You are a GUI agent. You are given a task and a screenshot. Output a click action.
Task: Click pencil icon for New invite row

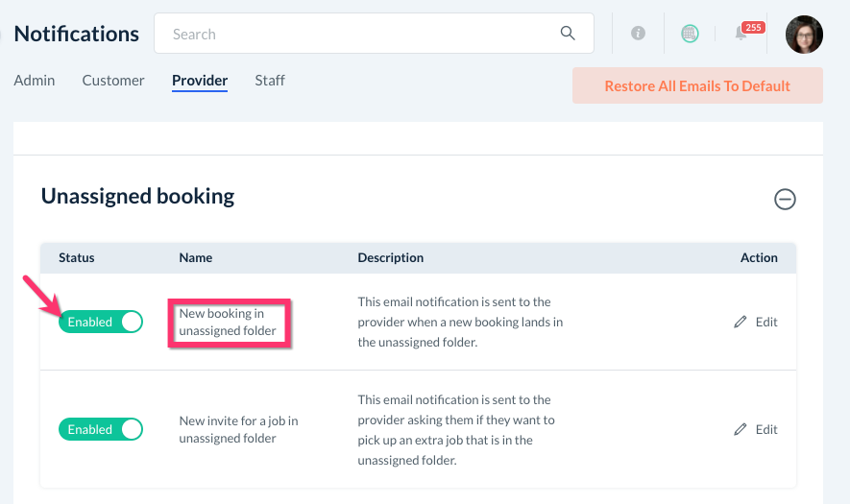coord(741,430)
